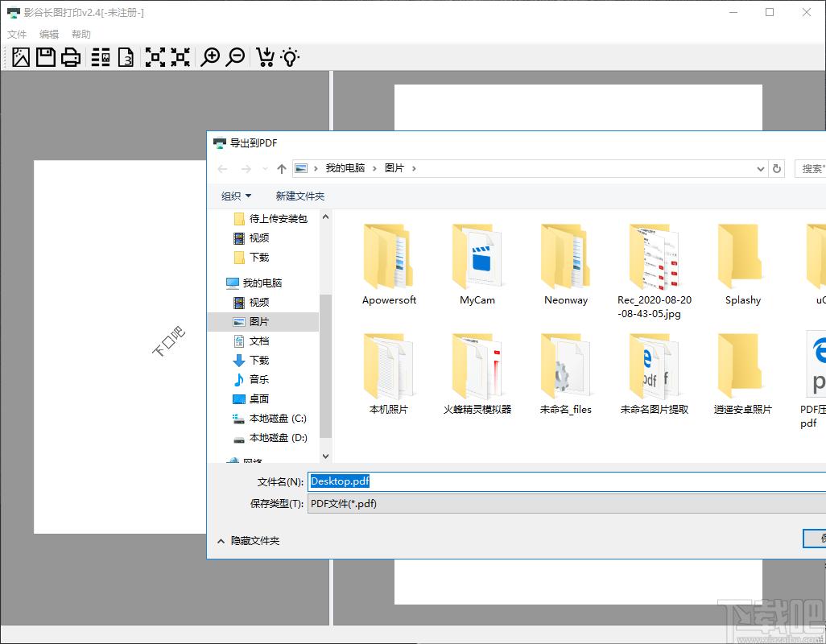826x644 pixels.
Task: Select 图片 in the navigation tree
Action: coord(263,322)
